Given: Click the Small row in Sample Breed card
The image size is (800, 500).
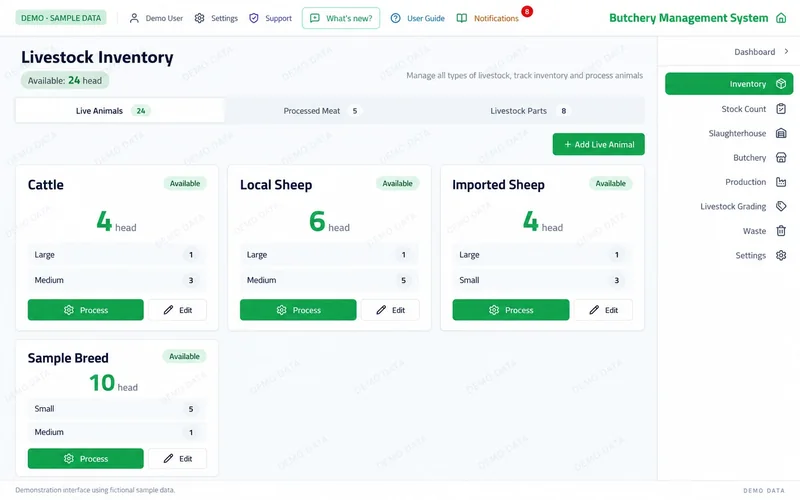Looking at the screenshot, I should [117, 409].
